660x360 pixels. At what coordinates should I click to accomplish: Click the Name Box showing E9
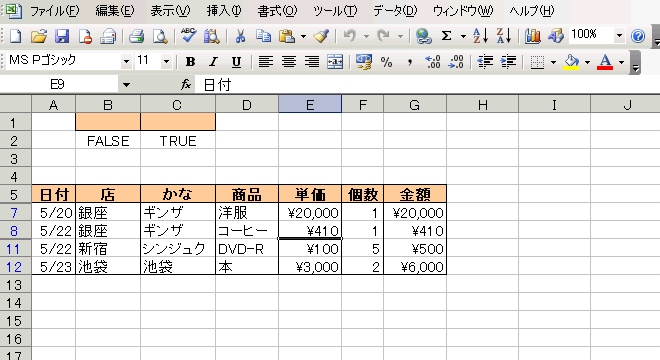59,85
